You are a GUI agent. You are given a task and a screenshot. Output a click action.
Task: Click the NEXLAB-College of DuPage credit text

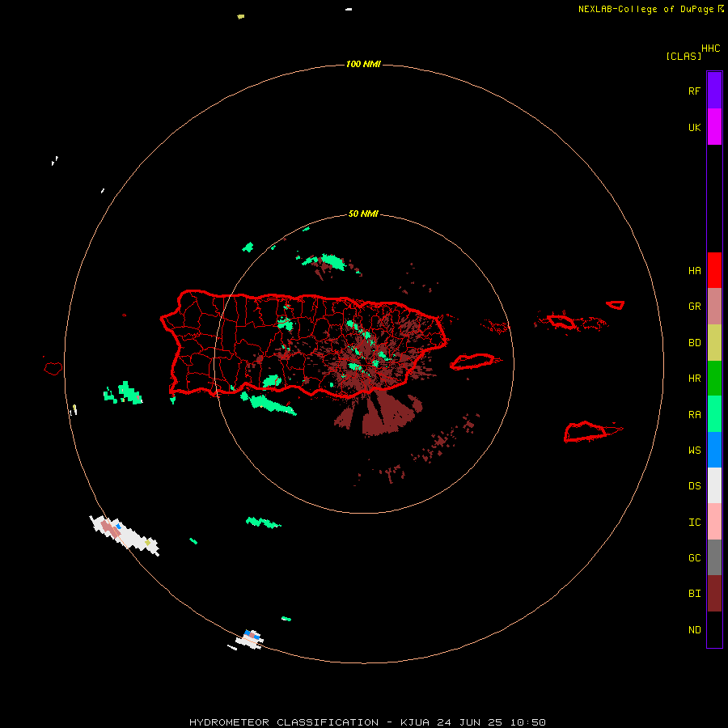pos(645,9)
